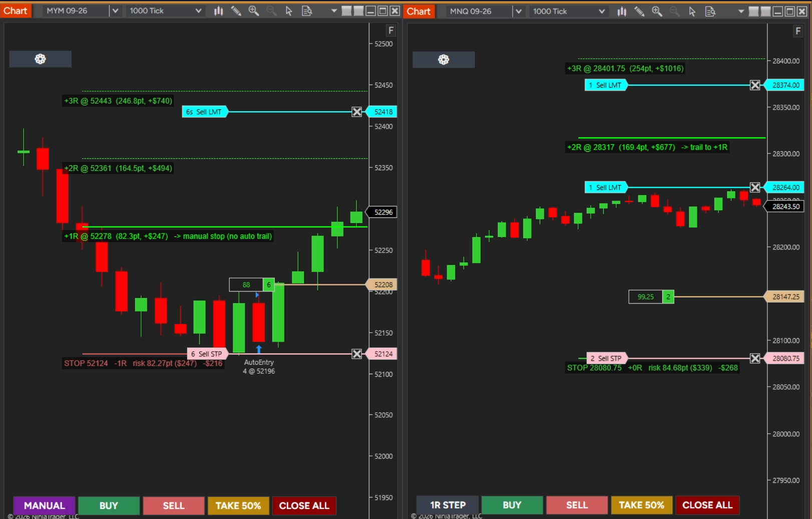Click zoom in magnifier on MYM chart
Viewport: 812px width, 519px height.
click(x=254, y=11)
